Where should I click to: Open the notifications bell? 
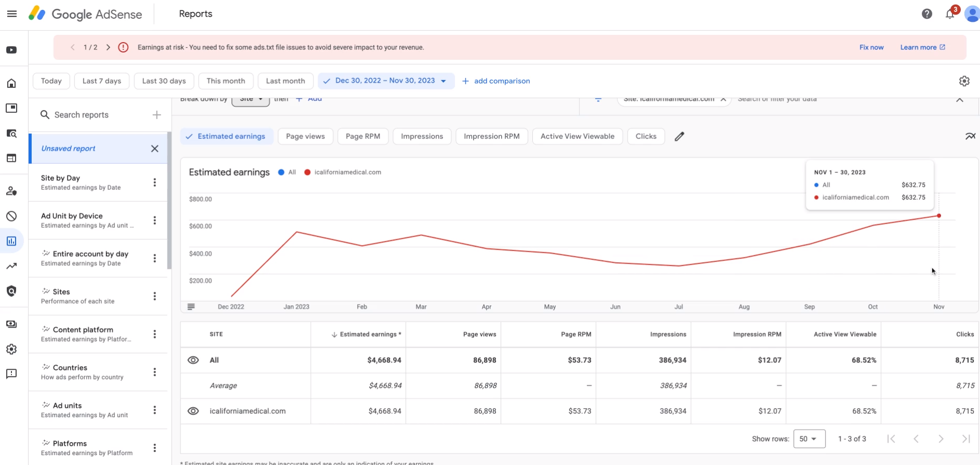(x=950, y=14)
